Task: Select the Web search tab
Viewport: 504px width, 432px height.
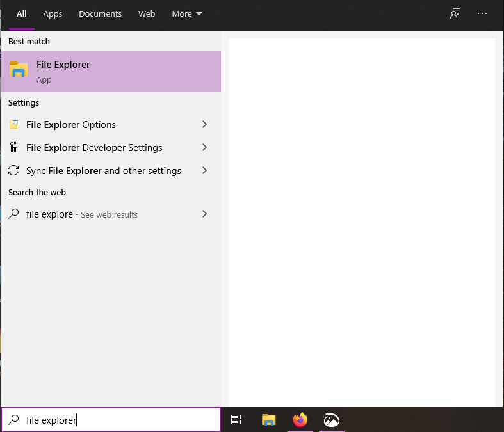Action: point(147,14)
